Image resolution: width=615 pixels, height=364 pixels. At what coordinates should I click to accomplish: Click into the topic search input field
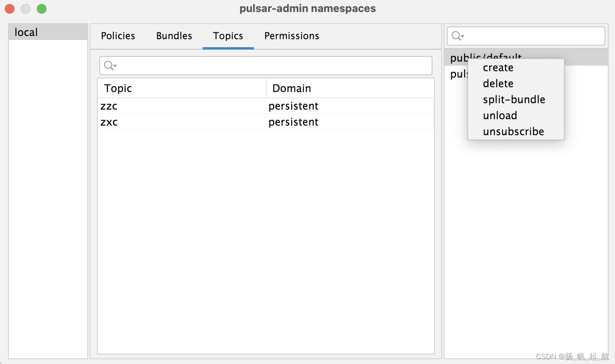(240, 65)
